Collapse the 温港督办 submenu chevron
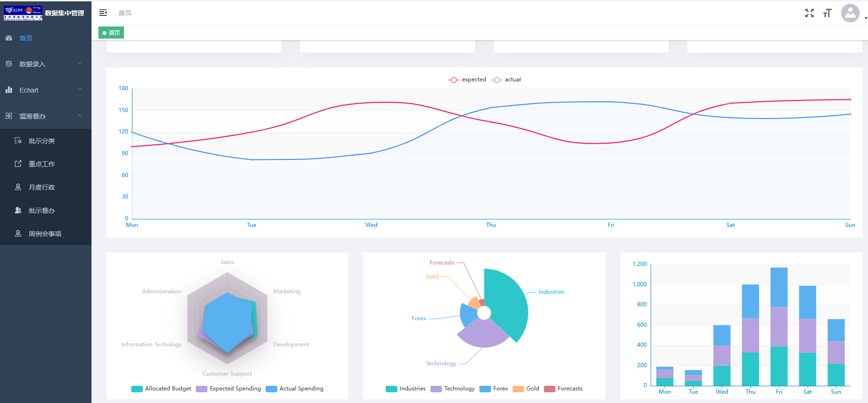The width and height of the screenshot is (868, 403). click(x=79, y=115)
